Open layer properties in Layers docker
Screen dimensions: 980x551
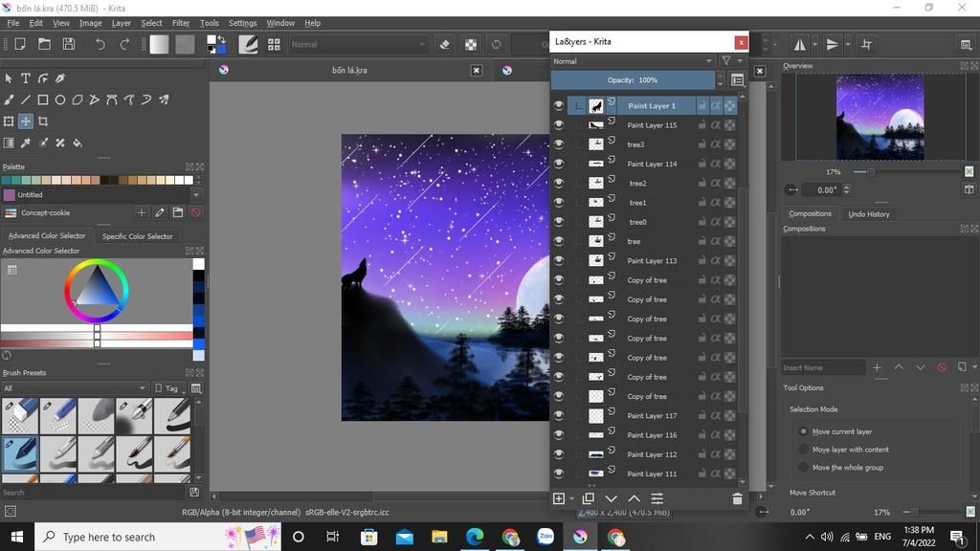click(x=657, y=498)
